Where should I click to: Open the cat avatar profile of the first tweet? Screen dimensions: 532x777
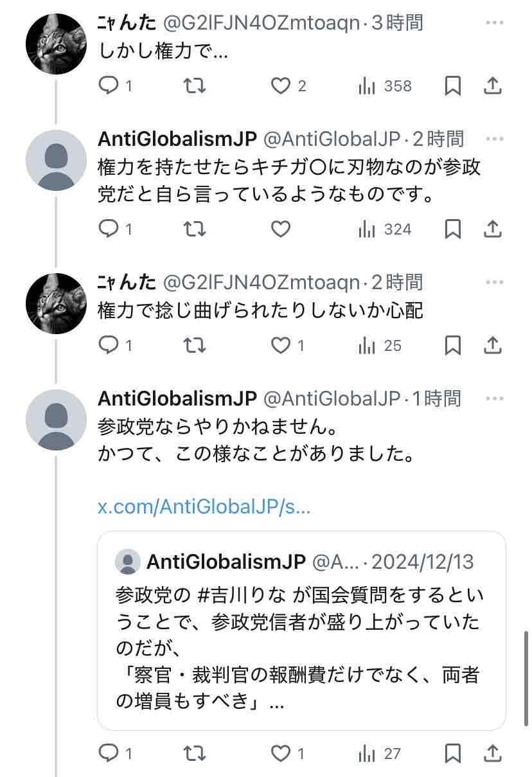[56, 44]
